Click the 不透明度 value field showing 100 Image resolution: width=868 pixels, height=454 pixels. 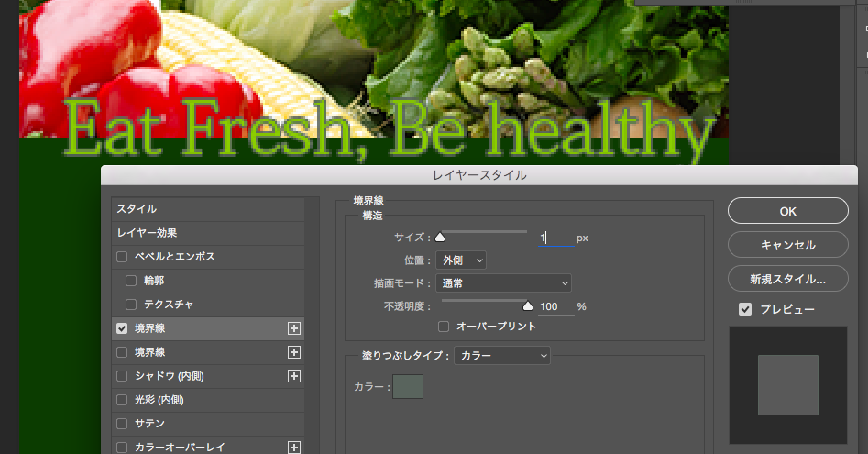point(555,306)
